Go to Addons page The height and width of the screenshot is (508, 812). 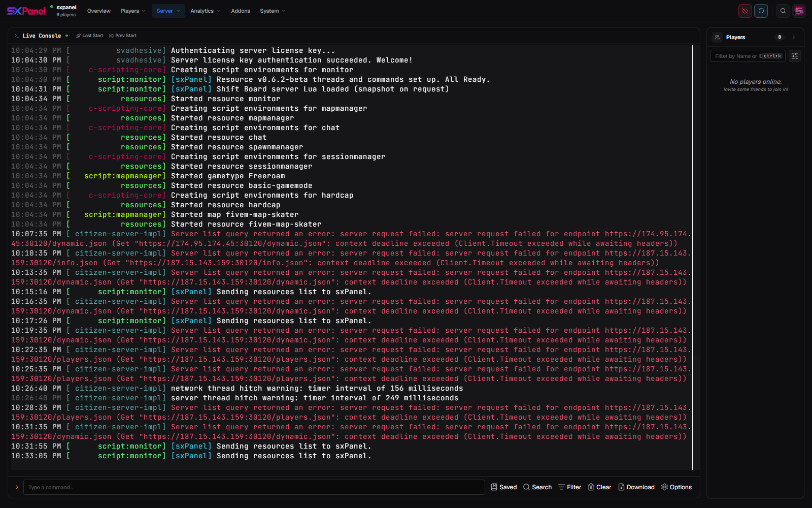[241, 11]
